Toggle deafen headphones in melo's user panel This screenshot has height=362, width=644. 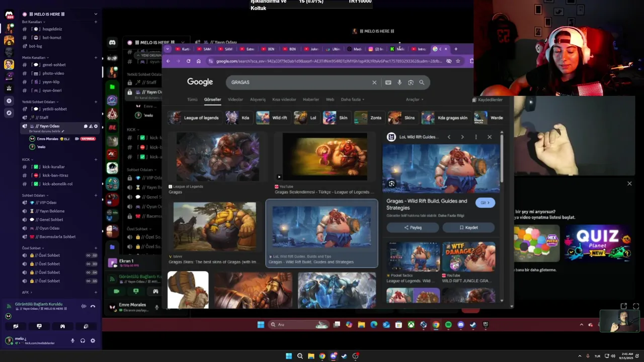pos(83,341)
